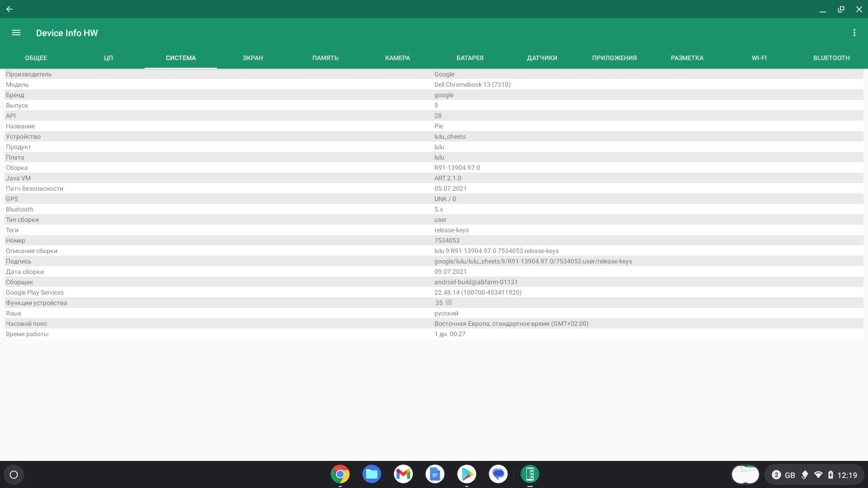
Task: Click the notification count badge
Action: point(776,474)
